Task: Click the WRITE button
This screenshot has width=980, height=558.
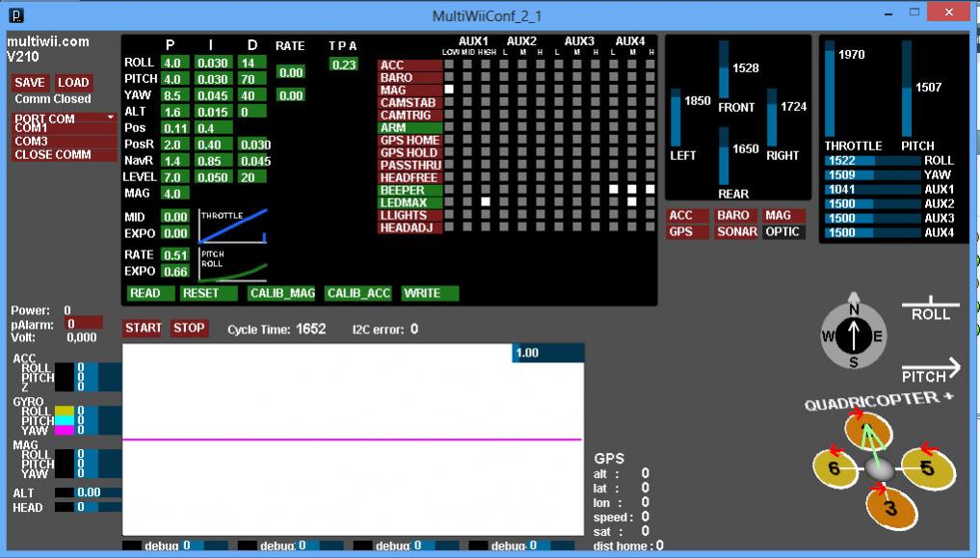Action: point(430,293)
